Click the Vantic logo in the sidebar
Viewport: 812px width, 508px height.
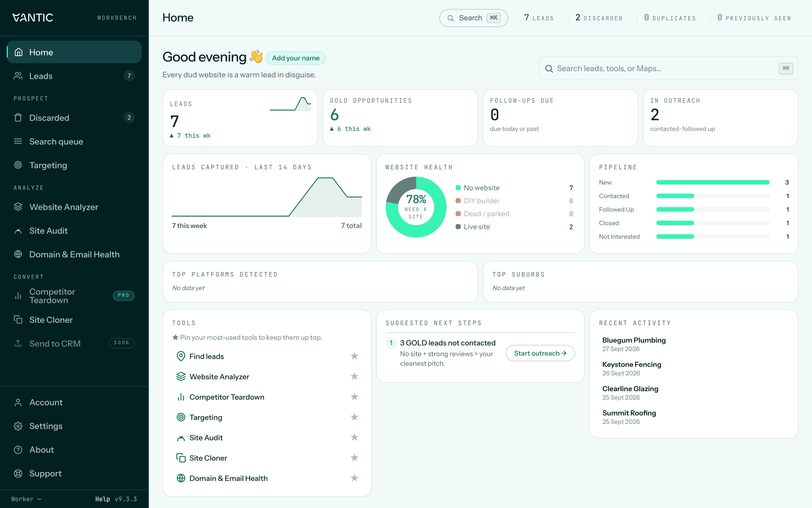coord(32,17)
